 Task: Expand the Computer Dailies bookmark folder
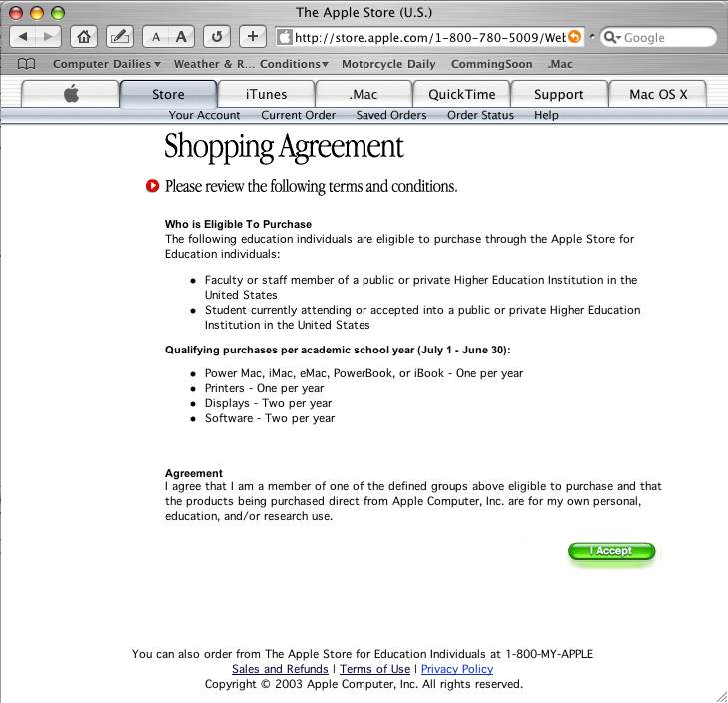107,64
